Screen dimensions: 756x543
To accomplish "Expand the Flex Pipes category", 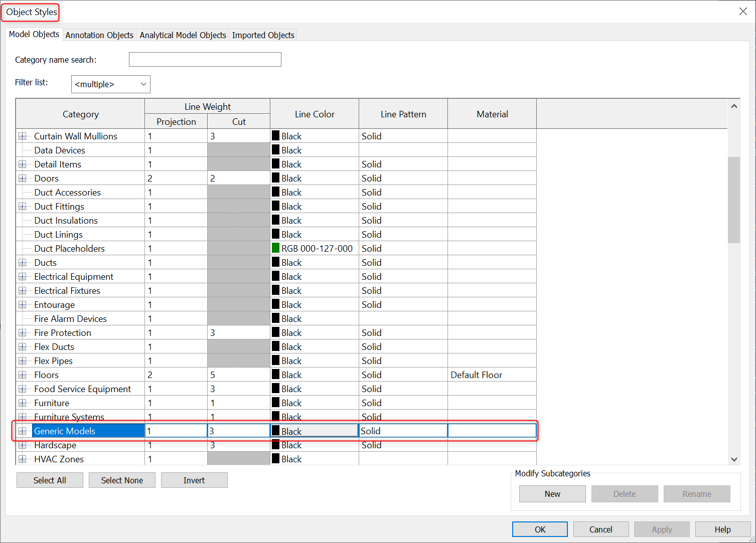I will pyautogui.click(x=23, y=361).
